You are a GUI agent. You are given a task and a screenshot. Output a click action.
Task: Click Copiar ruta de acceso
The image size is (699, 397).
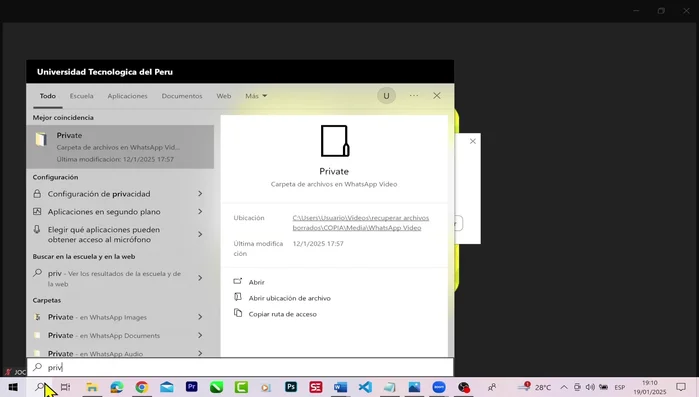283,314
